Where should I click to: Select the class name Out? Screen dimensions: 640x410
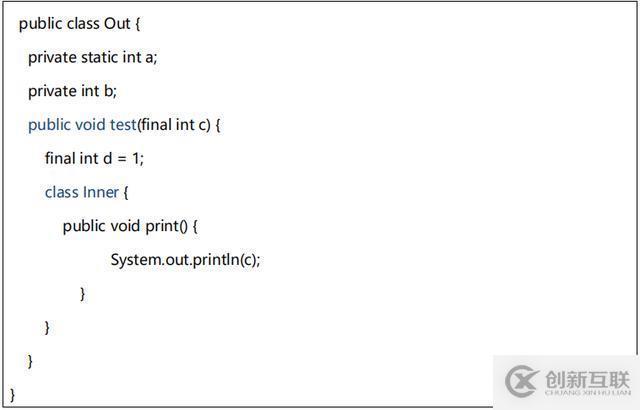click(x=117, y=24)
